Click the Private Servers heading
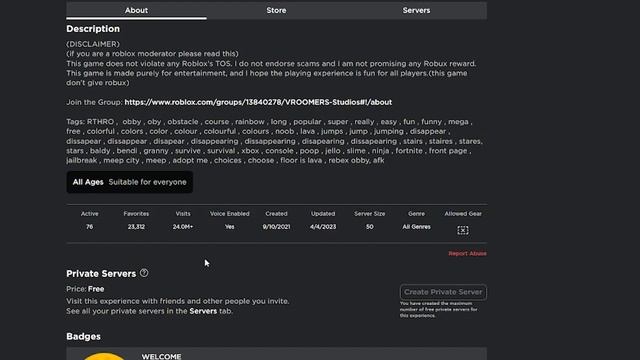Screen dimensions: 640x360 (101, 273)
